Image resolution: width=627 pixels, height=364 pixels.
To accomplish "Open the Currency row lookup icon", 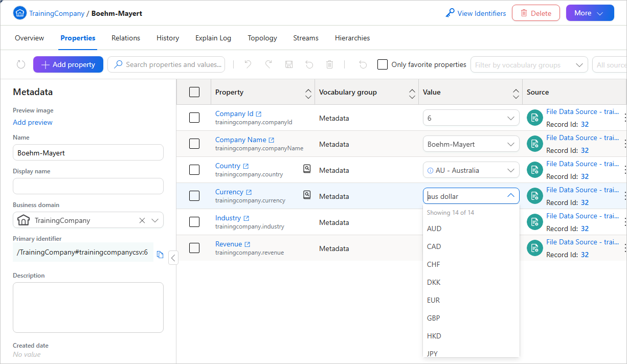I will point(307,194).
